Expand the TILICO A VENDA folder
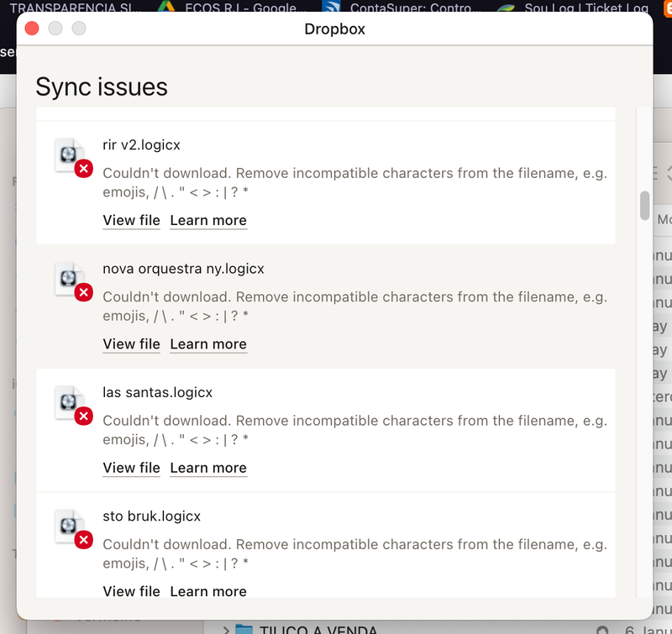The height and width of the screenshot is (634, 672). [x=226, y=629]
